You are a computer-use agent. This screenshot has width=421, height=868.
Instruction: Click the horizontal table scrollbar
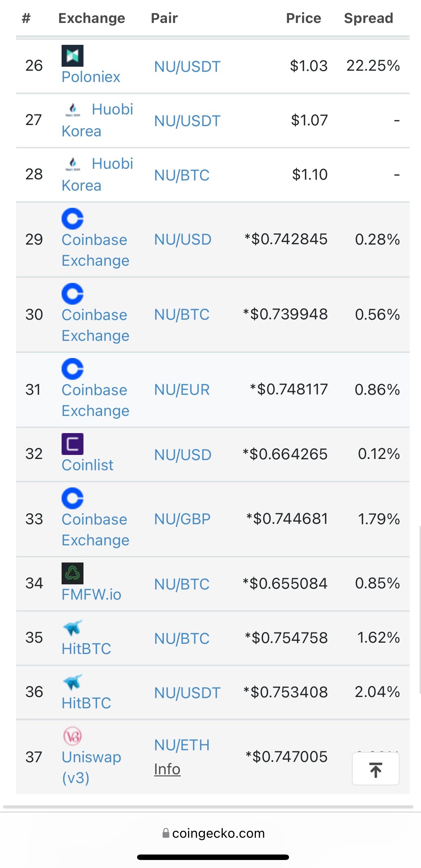(x=208, y=807)
